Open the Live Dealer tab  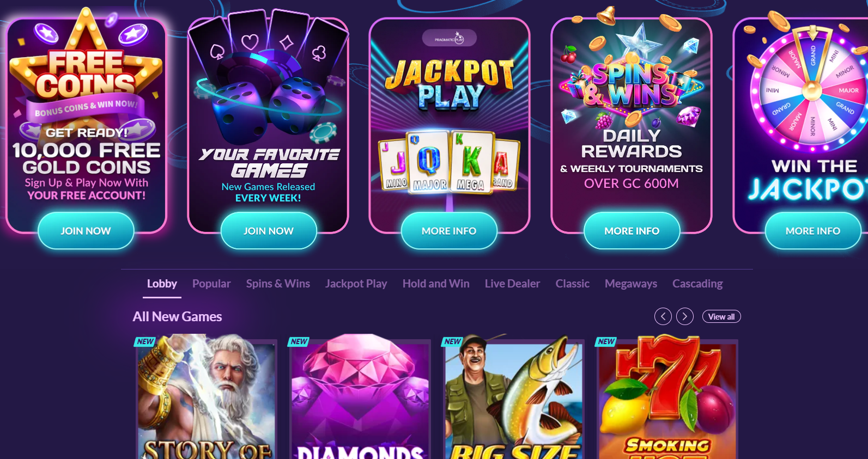512,284
